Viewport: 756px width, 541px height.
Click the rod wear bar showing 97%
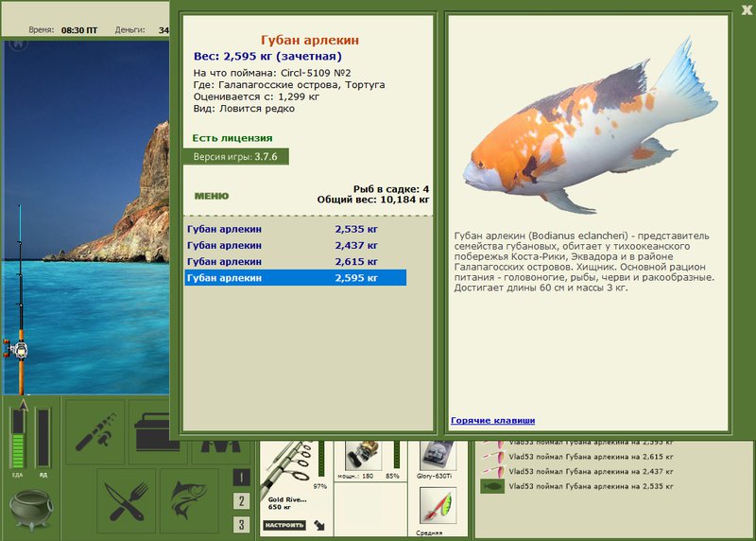(x=321, y=459)
